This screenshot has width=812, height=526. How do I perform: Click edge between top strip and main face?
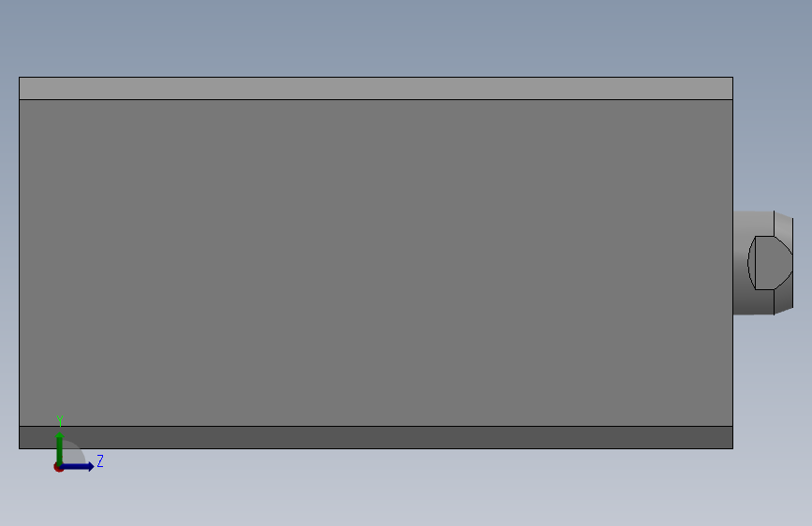pyautogui.click(x=376, y=99)
